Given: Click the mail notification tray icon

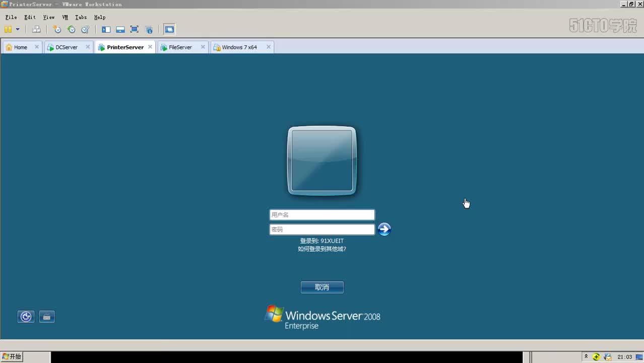Looking at the screenshot, I should point(608,357).
